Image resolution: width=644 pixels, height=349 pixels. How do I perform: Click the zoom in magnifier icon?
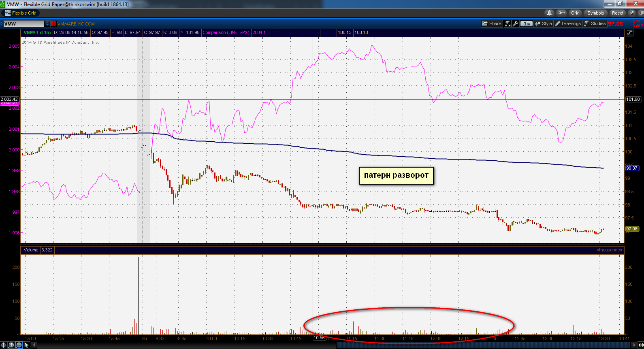(11, 345)
